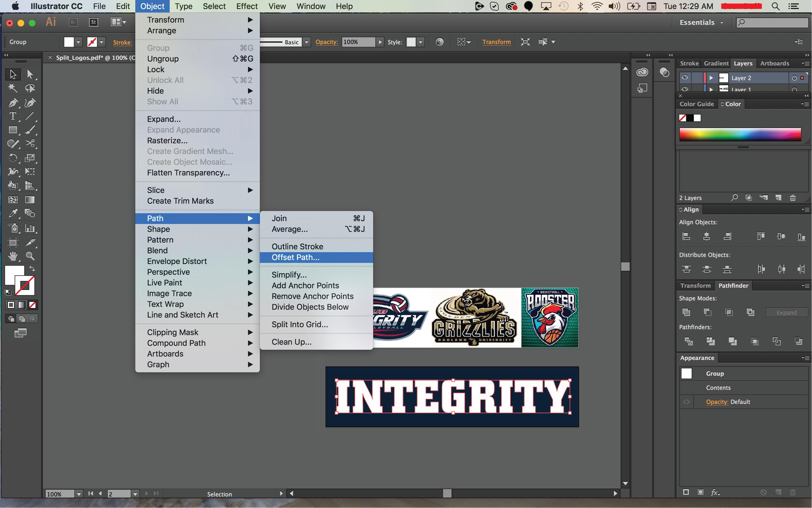Select the Scissors tool
812x508 pixels.
(30, 144)
